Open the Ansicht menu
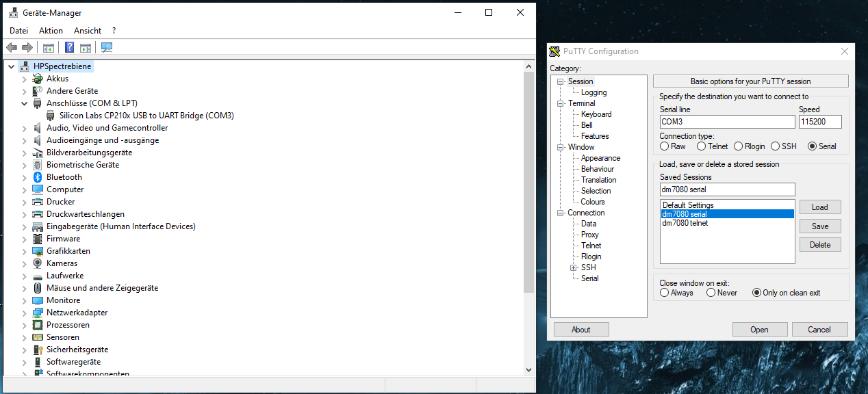Image resolution: width=868 pixels, height=394 pixels. (x=88, y=31)
